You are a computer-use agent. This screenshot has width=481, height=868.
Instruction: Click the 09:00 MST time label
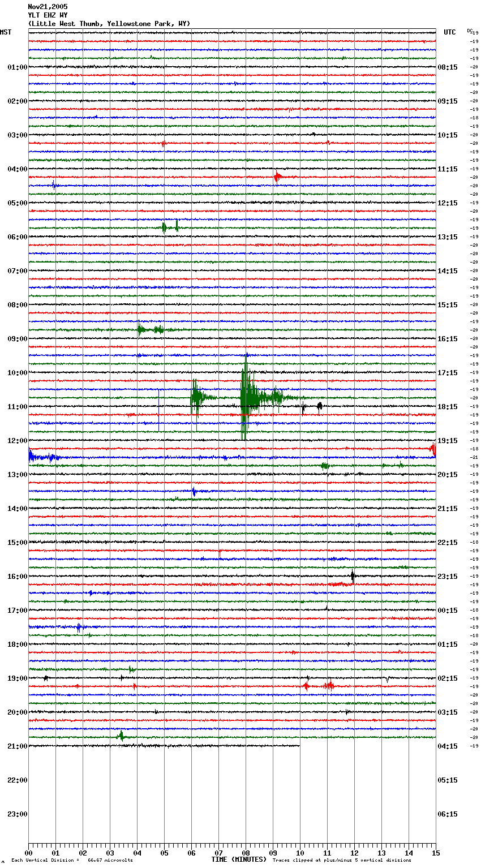click(x=18, y=339)
